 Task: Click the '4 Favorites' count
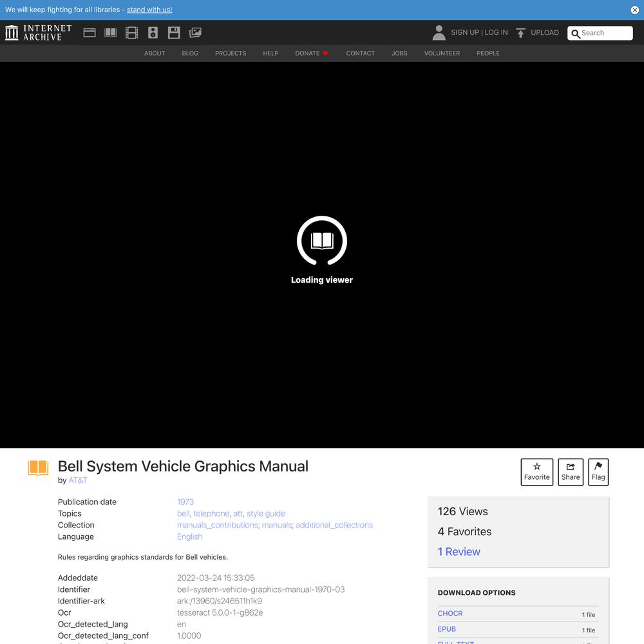pos(464,531)
